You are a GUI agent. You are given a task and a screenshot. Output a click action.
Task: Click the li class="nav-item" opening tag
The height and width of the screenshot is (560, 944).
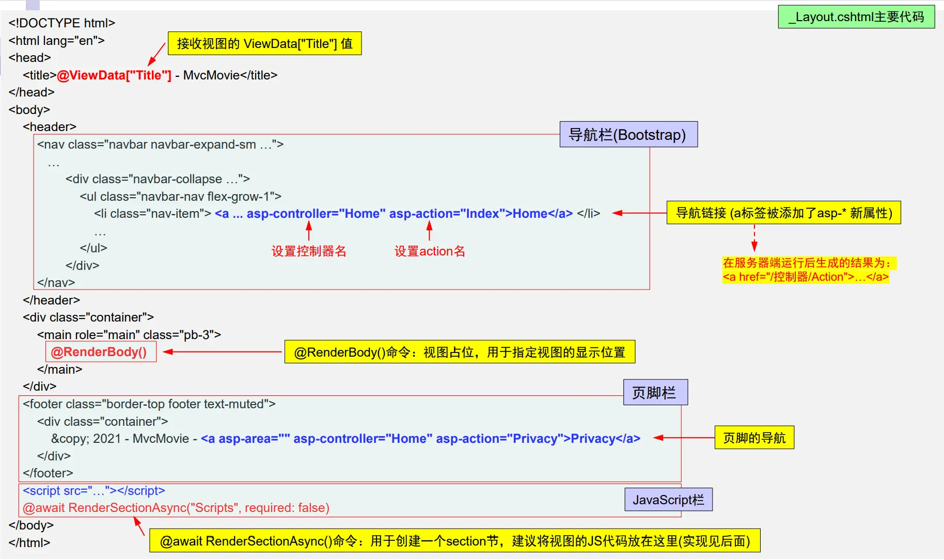pyautogui.click(x=152, y=214)
